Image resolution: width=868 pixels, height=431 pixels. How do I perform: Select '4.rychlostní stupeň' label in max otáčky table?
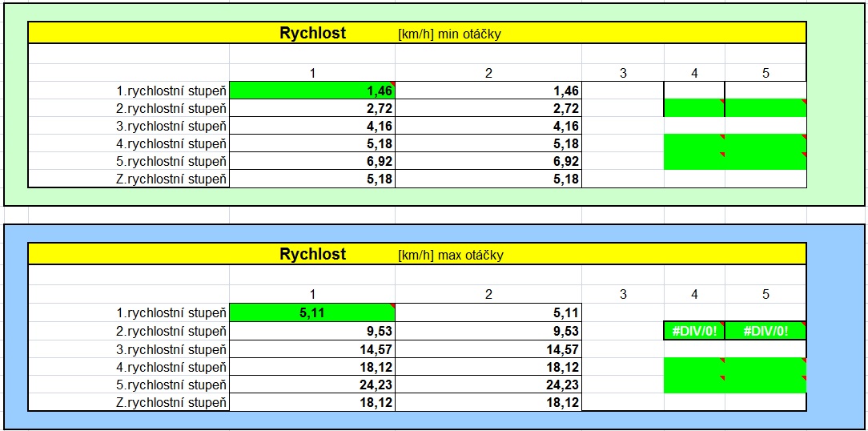(171, 366)
